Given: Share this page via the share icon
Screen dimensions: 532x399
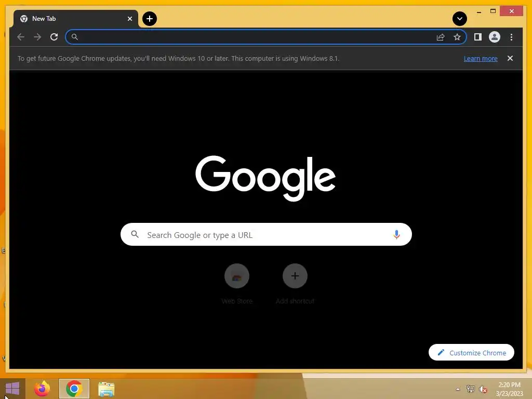Looking at the screenshot, I should (x=441, y=37).
